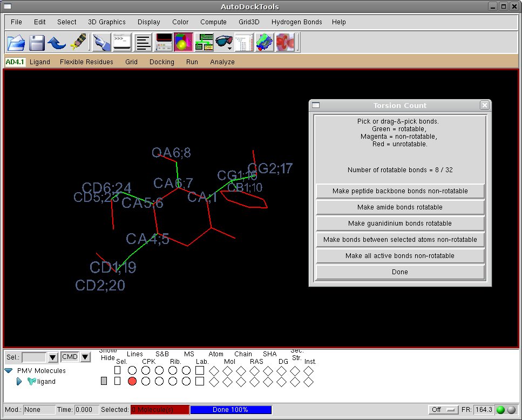The image size is (522, 420).
Task: Open the Sel. selection dropdown arrow
Action: click(52, 357)
